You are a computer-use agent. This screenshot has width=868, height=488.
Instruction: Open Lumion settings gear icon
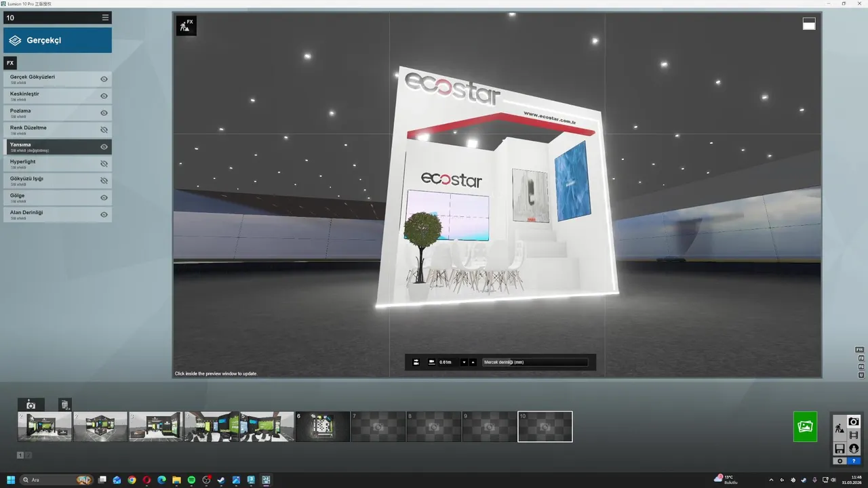(840, 461)
